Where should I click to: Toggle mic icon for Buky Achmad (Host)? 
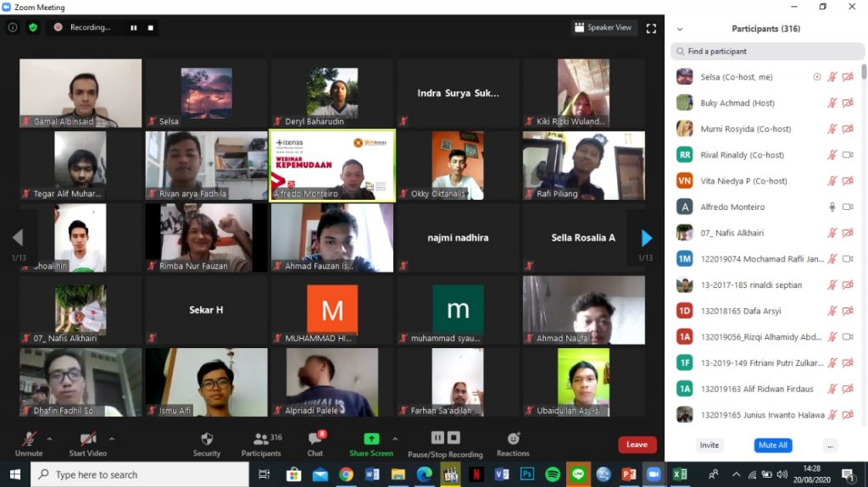click(x=832, y=103)
